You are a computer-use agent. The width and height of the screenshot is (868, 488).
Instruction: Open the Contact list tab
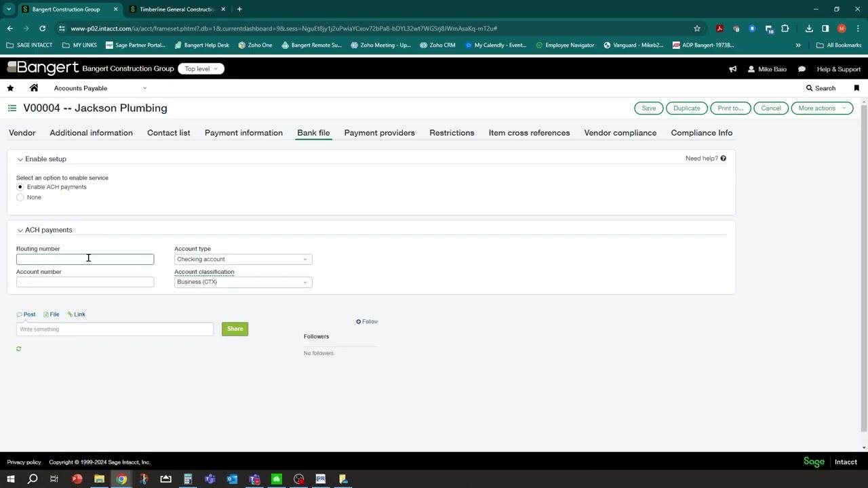pos(168,133)
